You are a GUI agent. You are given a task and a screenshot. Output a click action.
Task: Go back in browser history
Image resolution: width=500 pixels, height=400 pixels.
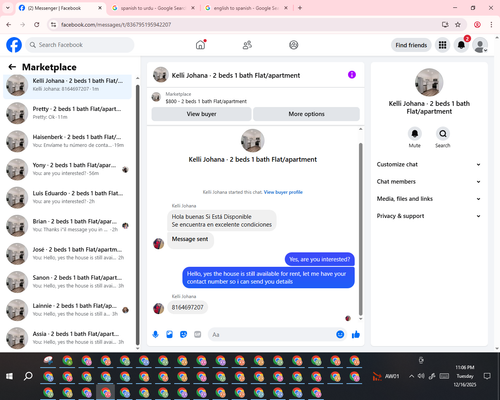9,25
